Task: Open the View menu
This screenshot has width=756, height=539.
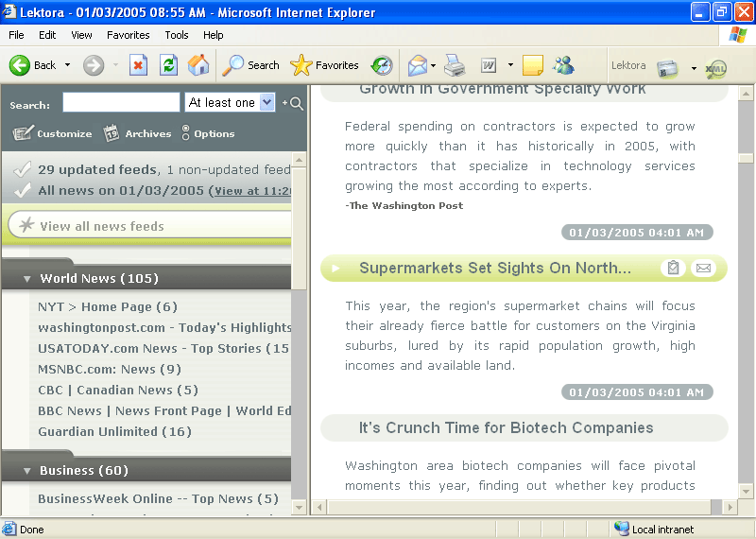Action: coord(81,35)
